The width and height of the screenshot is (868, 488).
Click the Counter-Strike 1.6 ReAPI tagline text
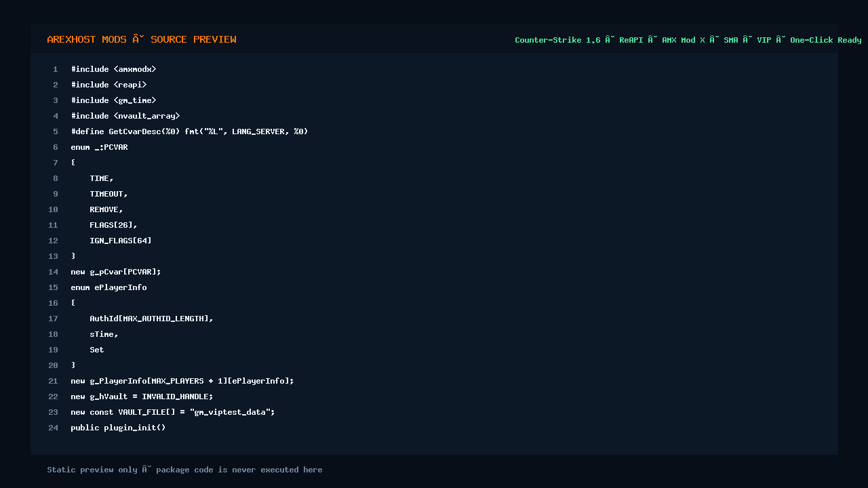pos(688,40)
